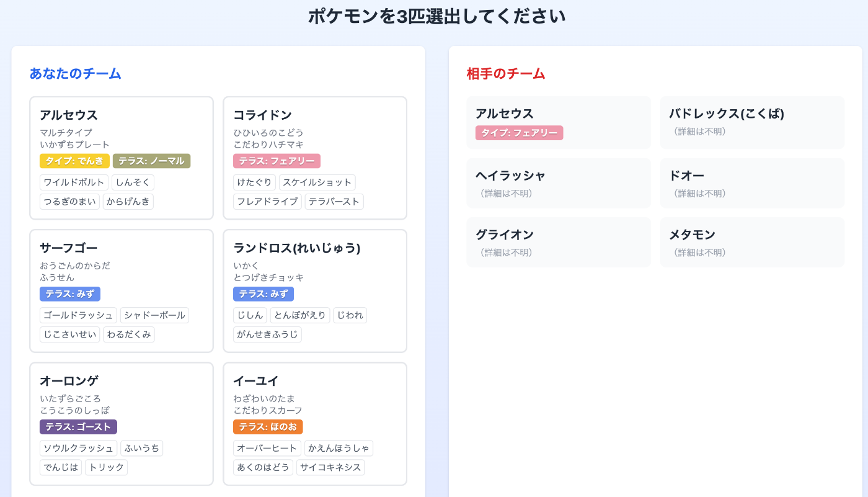
Task: Click the タイプ: でんき yellow badge
Action: click(74, 161)
